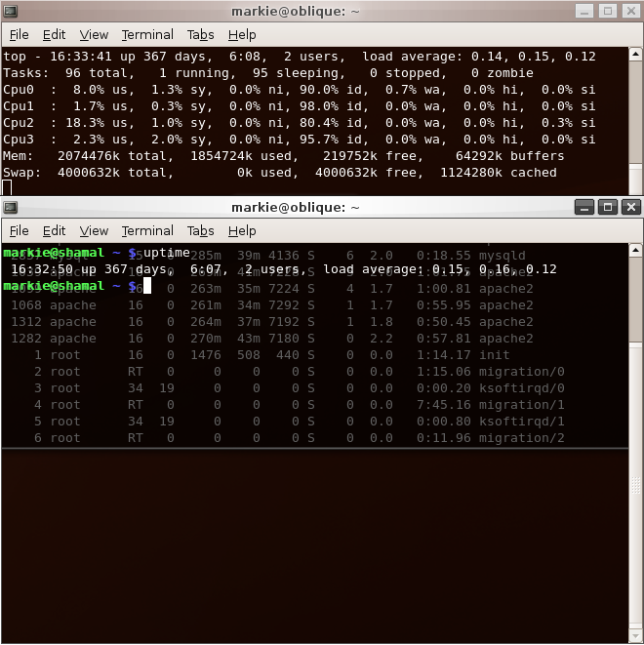Image resolution: width=644 pixels, height=645 pixels.
Task: Click scroll-up arrow in bottom terminal scrollbar
Action: [x=636, y=250]
